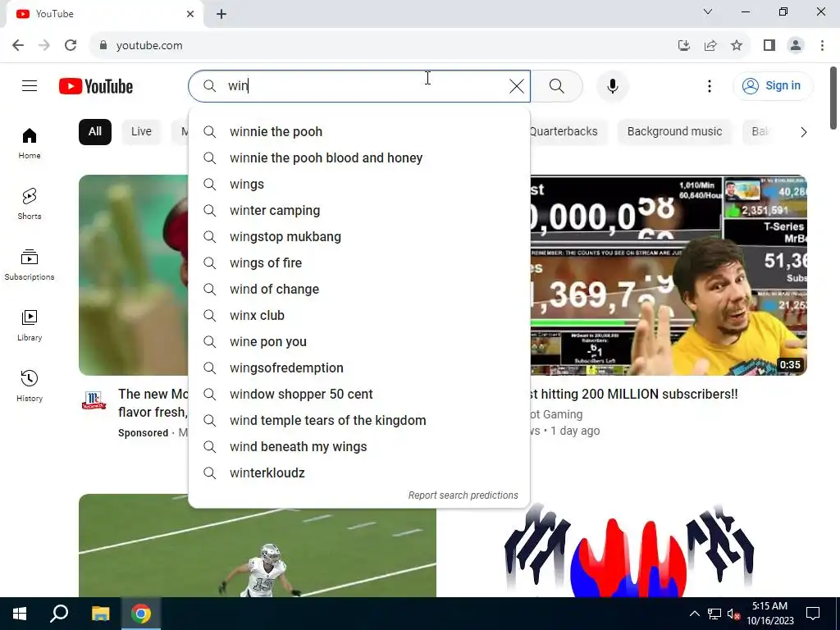Choose suggestion "wingstop mukbang"

(359, 237)
